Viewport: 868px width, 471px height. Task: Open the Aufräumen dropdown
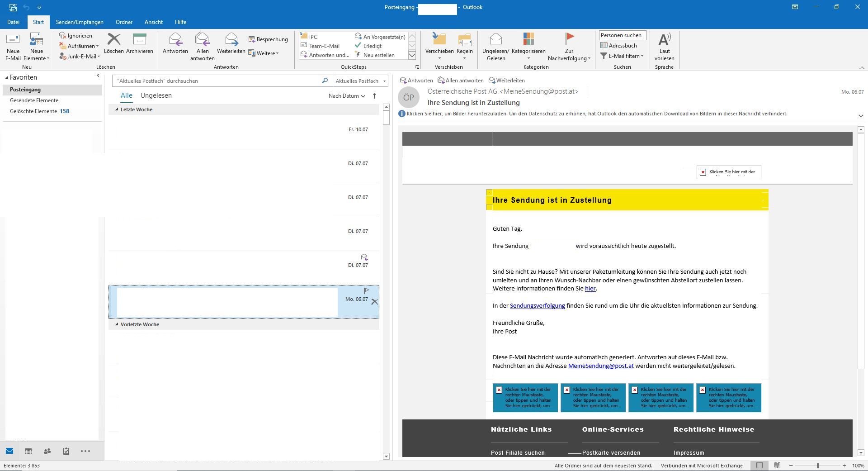click(x=79, y=46)
